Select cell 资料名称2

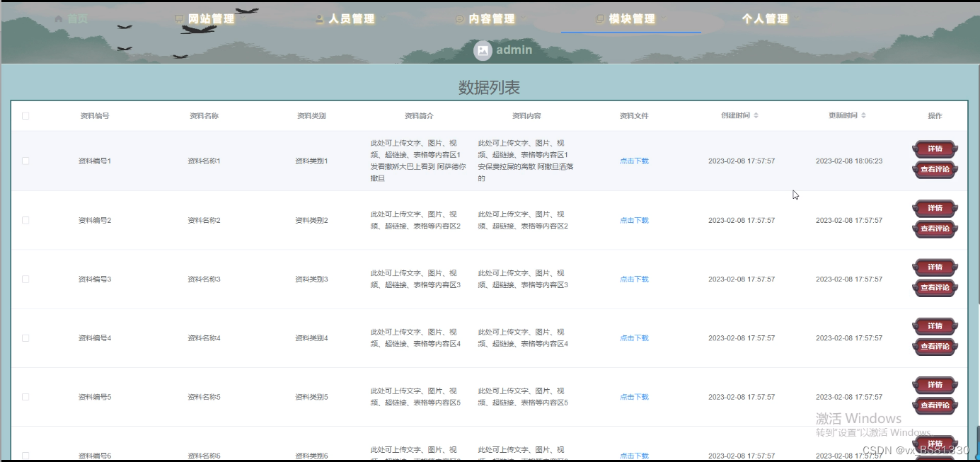[x=204, y=220]
